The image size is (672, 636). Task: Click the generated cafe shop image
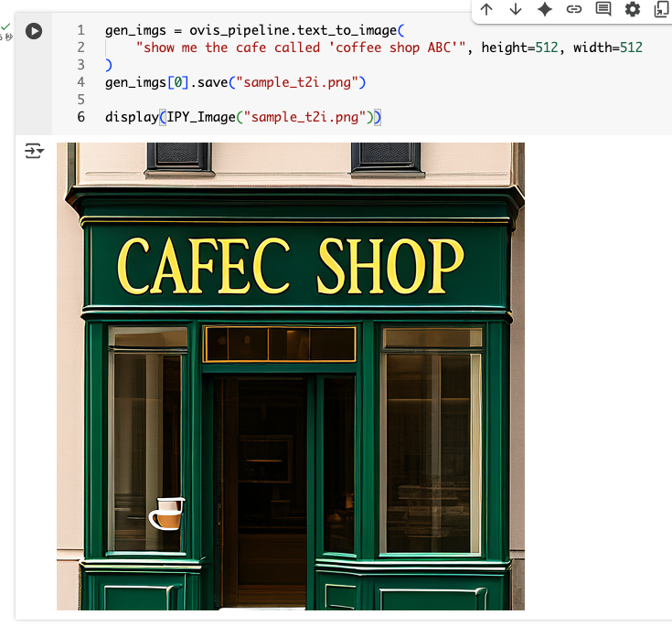pyautogui.click(x=291, y=376)
